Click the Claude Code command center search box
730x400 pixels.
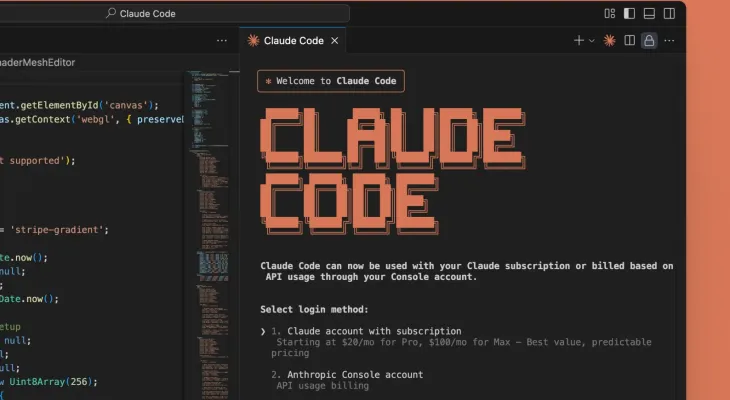pyautogui.click(x=173, y=14)
